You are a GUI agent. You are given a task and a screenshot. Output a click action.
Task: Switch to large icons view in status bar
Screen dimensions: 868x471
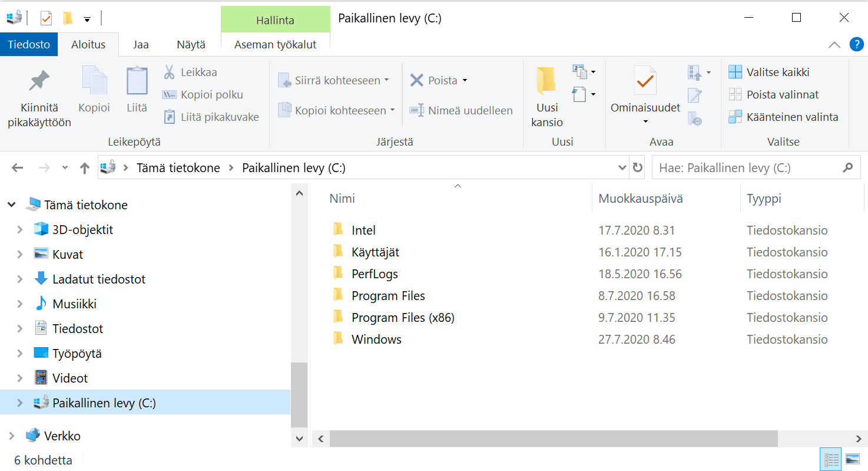coord(852,459)
